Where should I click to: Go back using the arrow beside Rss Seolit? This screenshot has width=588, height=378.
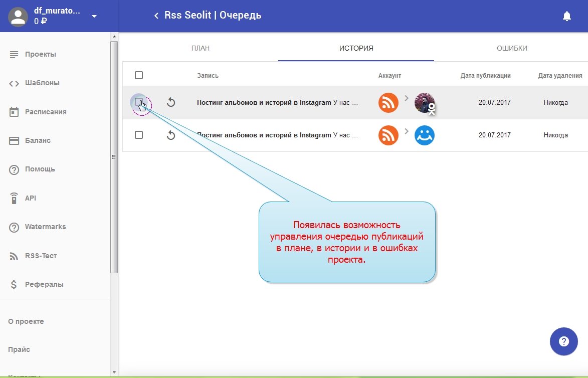[156, 16]
